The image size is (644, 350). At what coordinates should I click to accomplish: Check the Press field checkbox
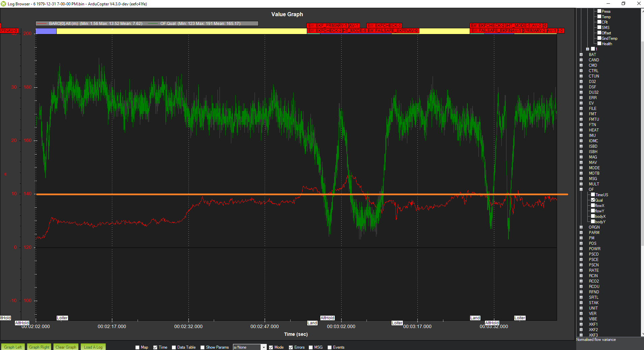(x=599, y=11)
